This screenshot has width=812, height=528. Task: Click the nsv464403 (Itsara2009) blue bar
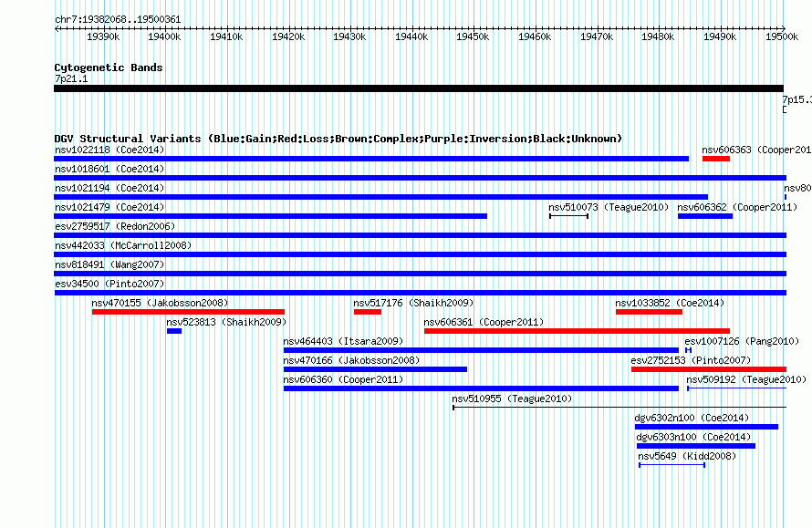(481, 350)
